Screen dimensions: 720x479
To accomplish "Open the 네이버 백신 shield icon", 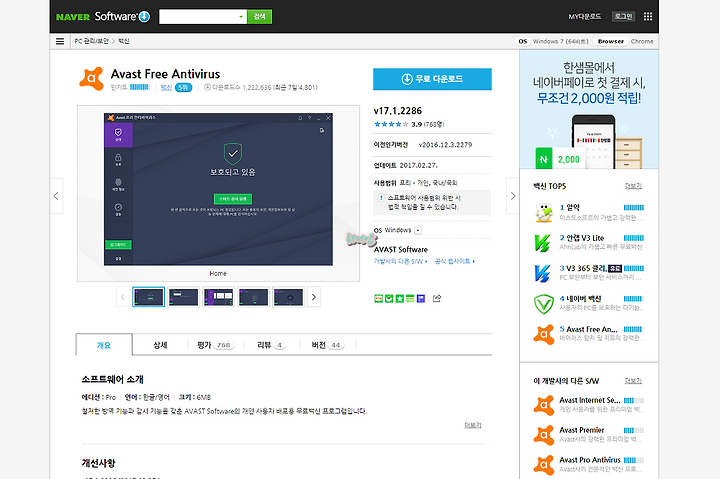I will coord(544,304).
